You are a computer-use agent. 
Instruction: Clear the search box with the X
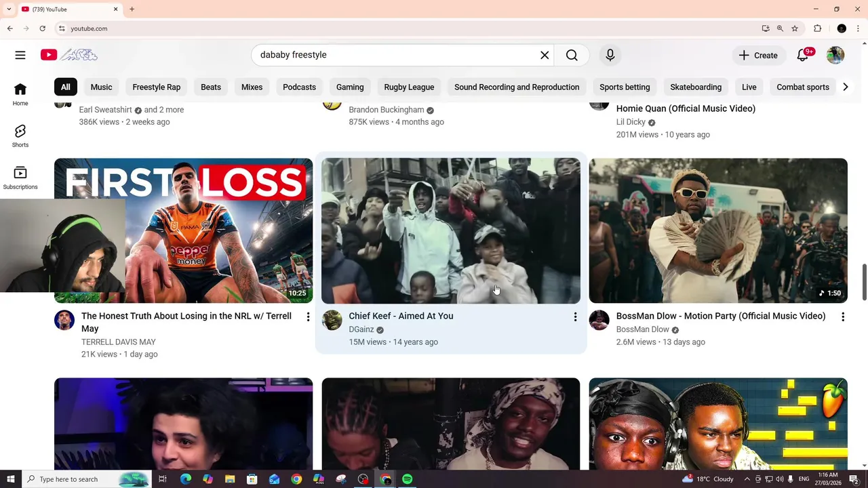click(545, 55)
